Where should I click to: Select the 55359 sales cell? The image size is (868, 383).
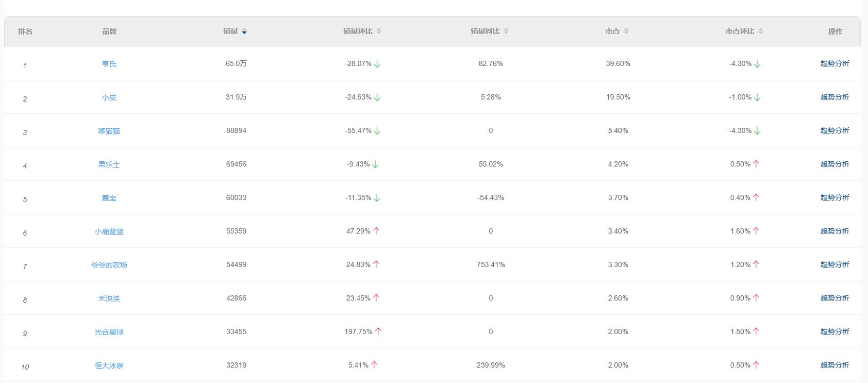tap(236, 231)
